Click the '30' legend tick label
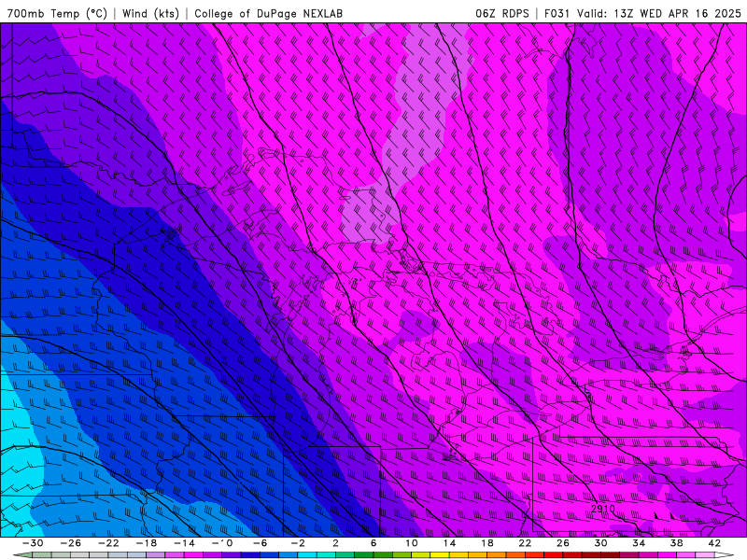The height and width of the screenshot is (560, 747). 600,543
